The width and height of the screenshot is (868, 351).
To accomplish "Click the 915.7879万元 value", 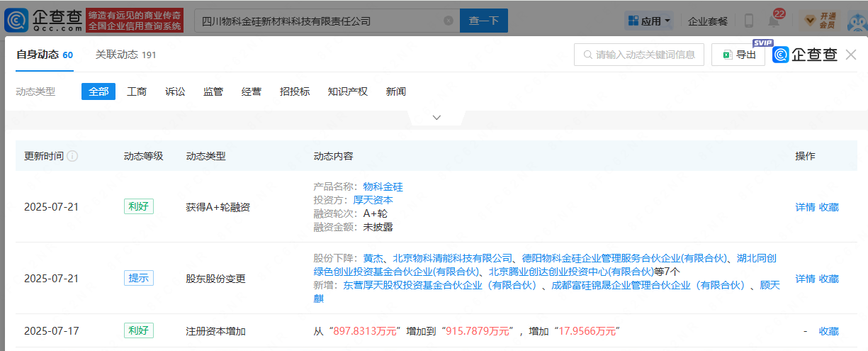I will pos(479,331).
